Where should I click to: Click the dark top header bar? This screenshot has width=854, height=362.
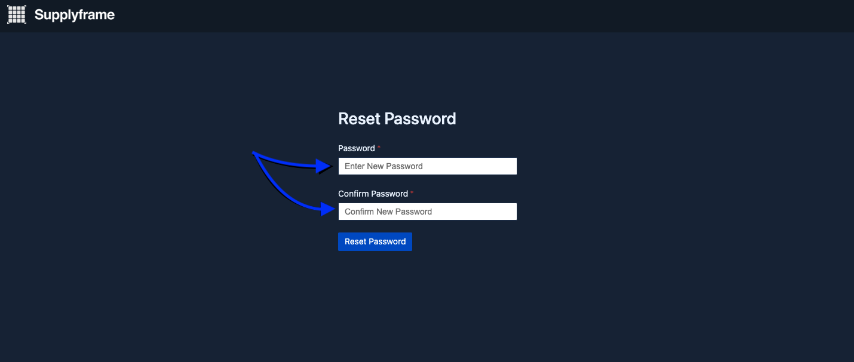[x=427, y=16]
